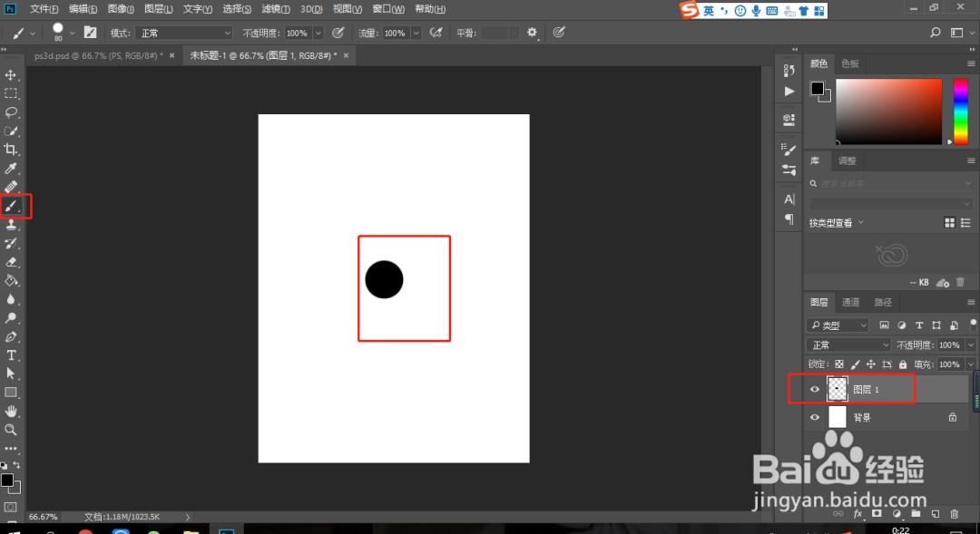Open the 3D menu

310,9
